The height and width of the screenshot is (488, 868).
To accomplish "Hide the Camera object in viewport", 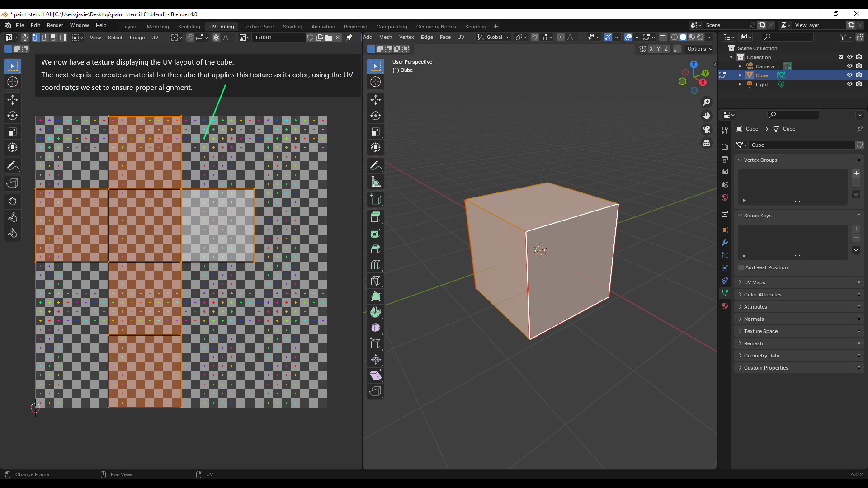I will [x=849, y=66].
